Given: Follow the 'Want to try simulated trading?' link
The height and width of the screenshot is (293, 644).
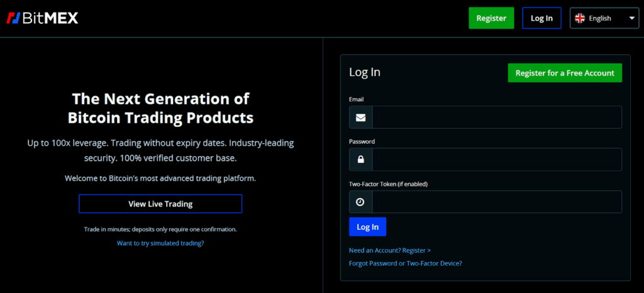Looking at the screenshot, I should [160, 243].
